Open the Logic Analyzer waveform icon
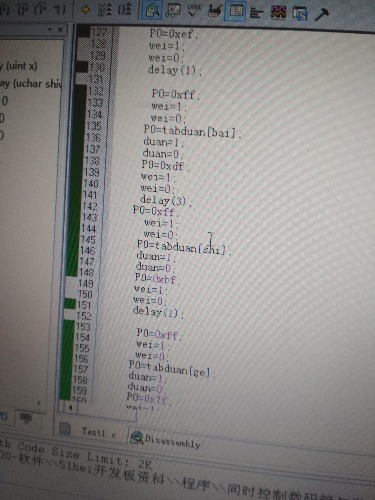The image size is (375, 500). click(x=278, y=13)
